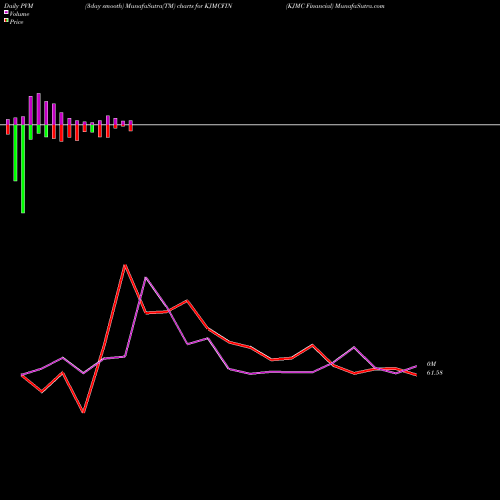The image size is (500, 500).
Task: Click the highest peak of the red line
Action: click(125, 265)
